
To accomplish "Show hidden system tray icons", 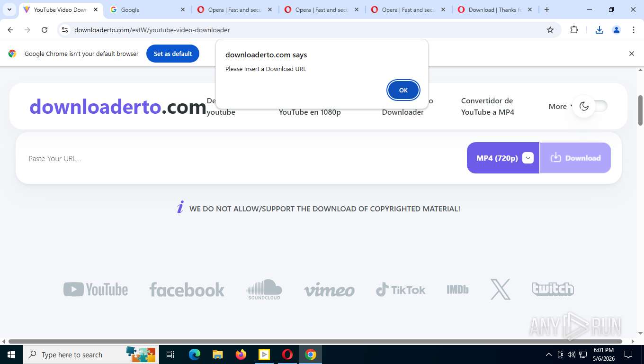I will coord(549,355).
